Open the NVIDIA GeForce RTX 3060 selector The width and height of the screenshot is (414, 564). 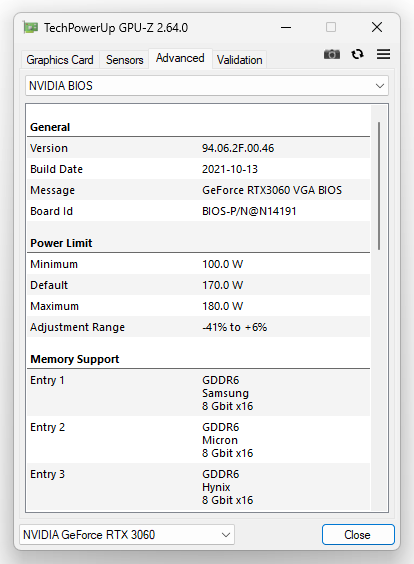pos(127,535)
